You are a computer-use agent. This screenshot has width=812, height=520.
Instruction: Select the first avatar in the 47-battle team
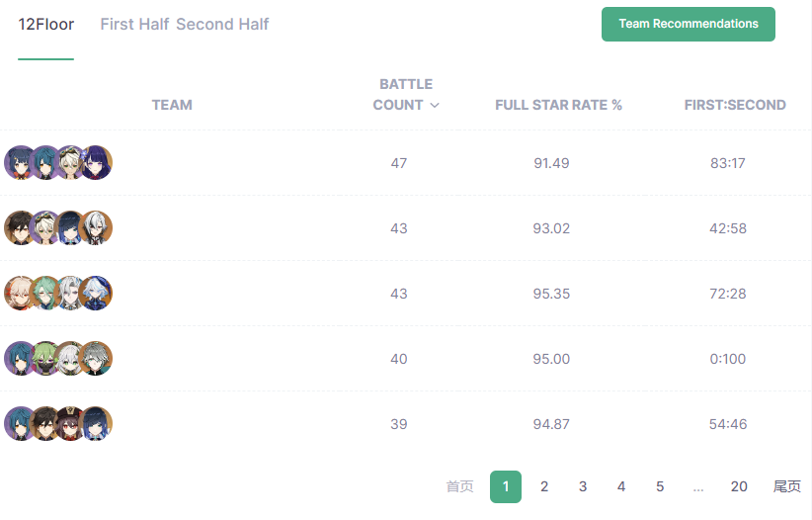[x=20, y=163]
